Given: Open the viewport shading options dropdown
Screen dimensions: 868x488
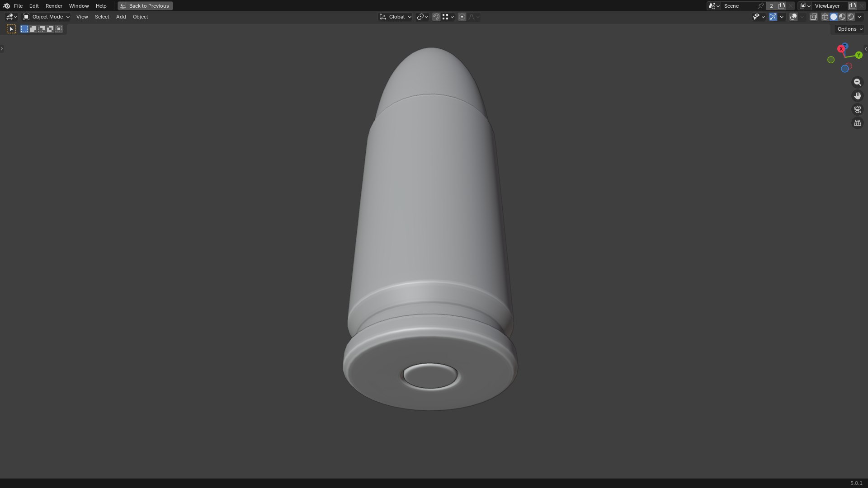Looking at the screenshot, I should 859,17.
